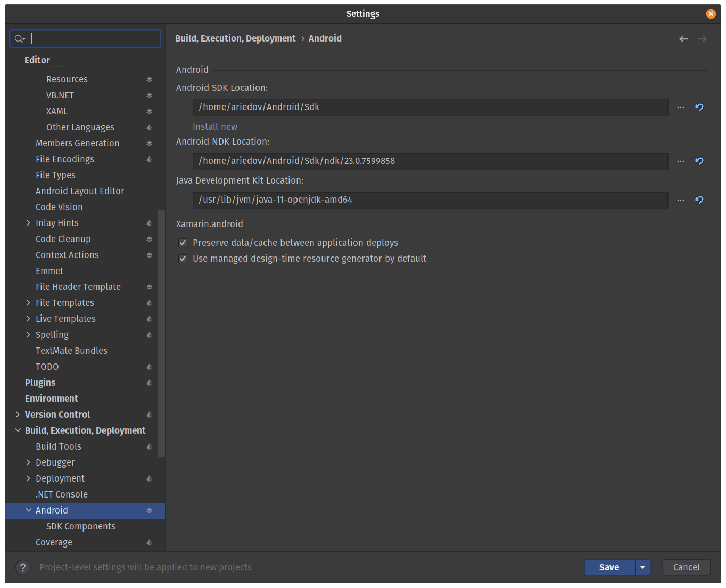This screenshot has width=726, height=588.
Task: Click the search magnifier icon
Action: tap(20, 39)
